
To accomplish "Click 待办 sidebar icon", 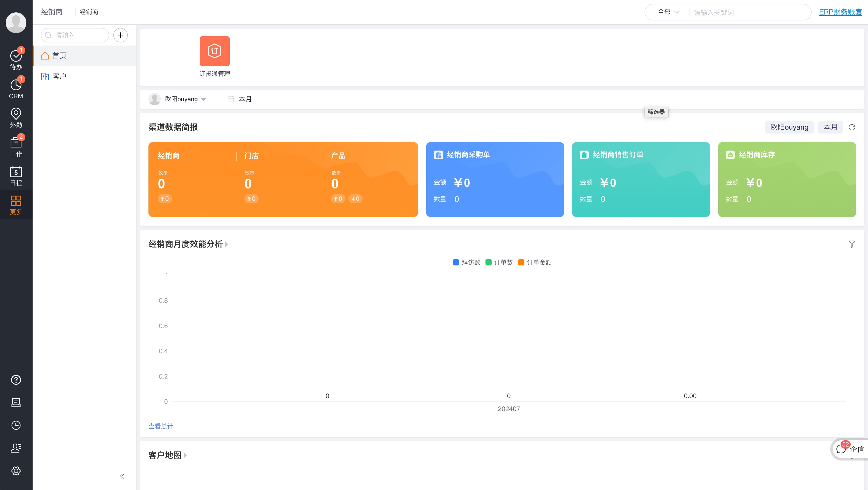I will 16,60.
